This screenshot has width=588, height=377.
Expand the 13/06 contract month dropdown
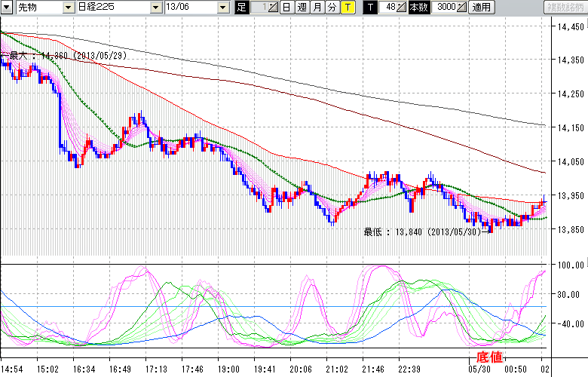pos(222,8)
